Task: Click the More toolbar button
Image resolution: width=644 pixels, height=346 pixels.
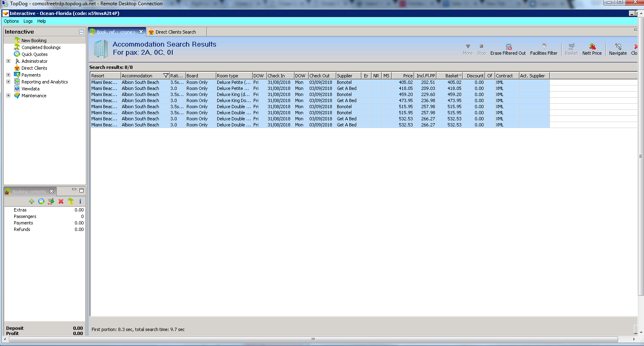Action: click(x=468, y=49)
